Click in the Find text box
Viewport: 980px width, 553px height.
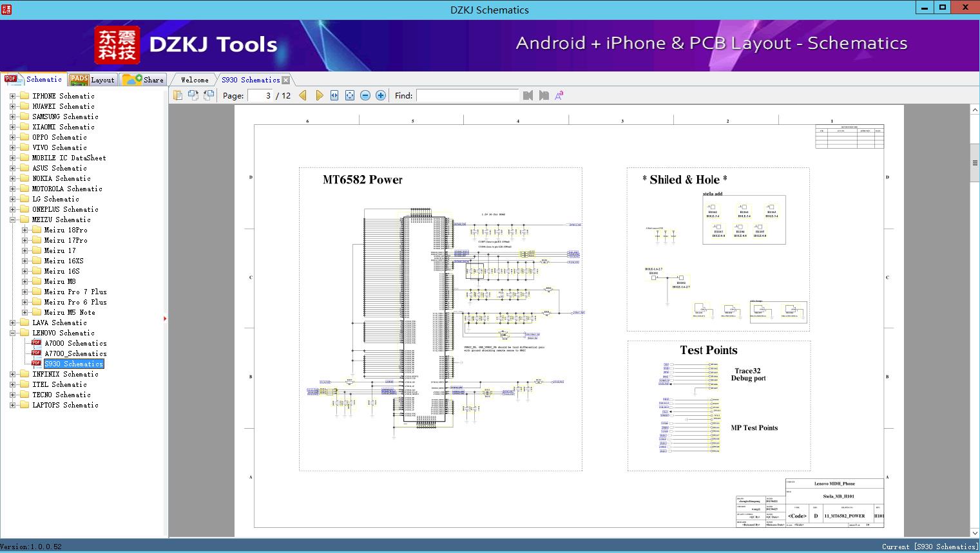(x=467, y=95)
